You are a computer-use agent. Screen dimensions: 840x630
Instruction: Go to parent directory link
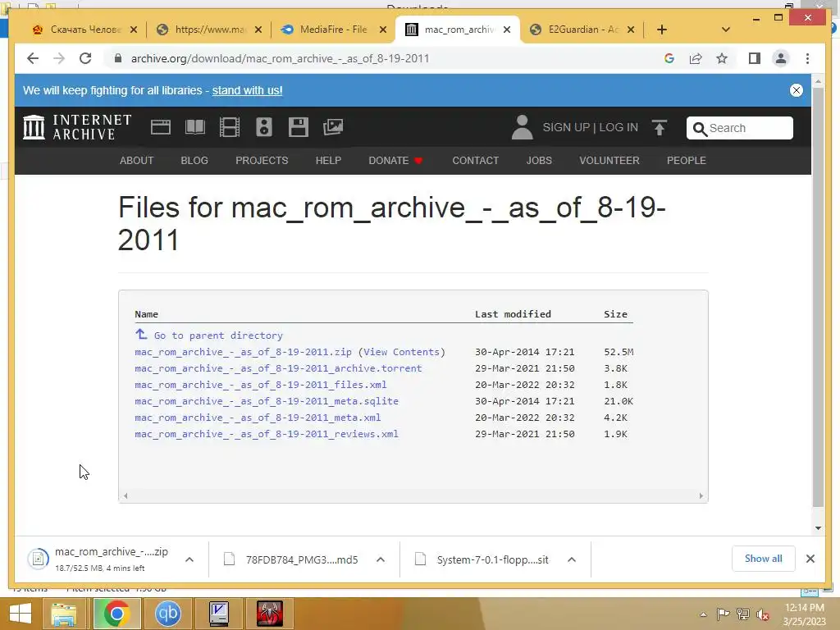218,336
